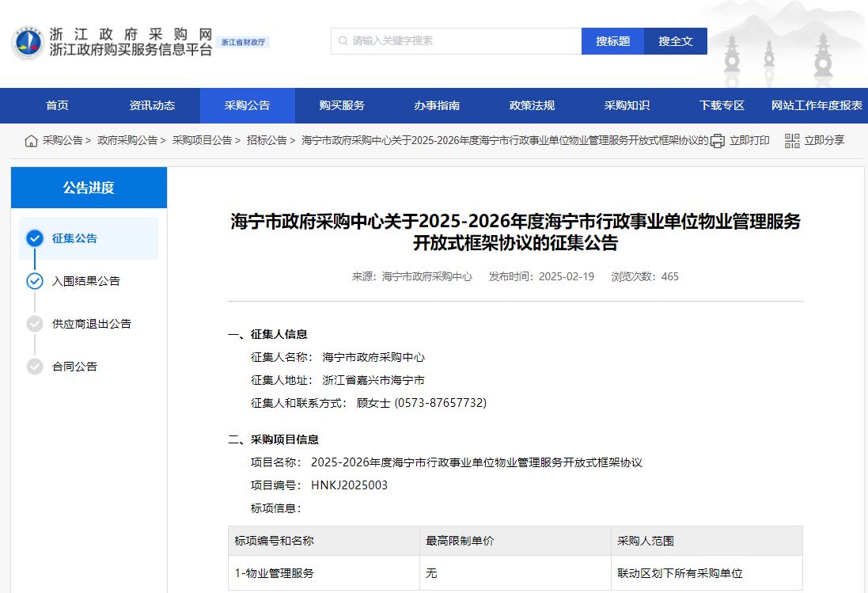Click the gray circle icon beside 合同公告
The image size is (868, 593).
34,367
